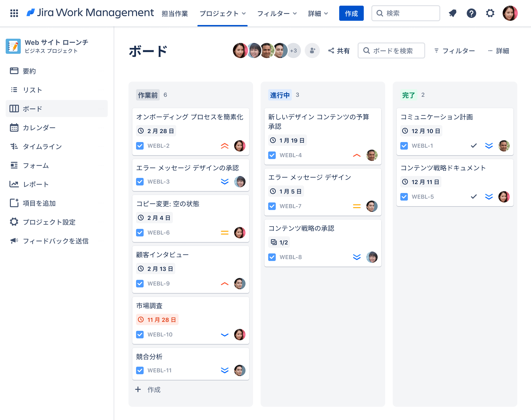The height and width of the screenshot is (420, 531).
Task: Open the 担当作業 menu item
Action: [175, 13]
